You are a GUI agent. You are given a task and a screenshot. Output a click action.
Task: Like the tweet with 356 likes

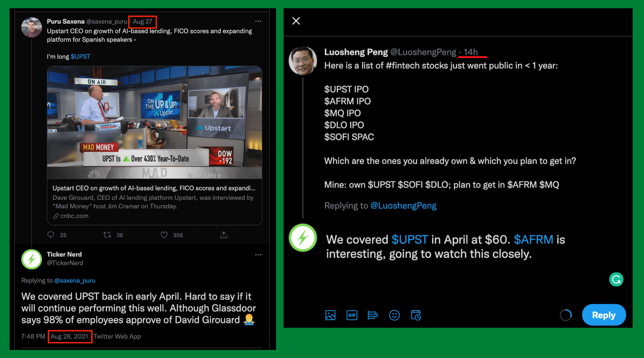(164, 235)
